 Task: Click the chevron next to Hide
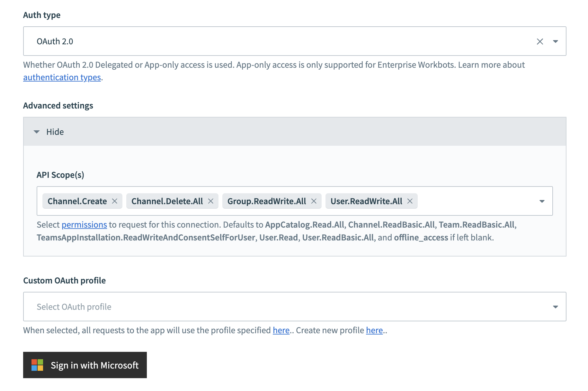36,132
